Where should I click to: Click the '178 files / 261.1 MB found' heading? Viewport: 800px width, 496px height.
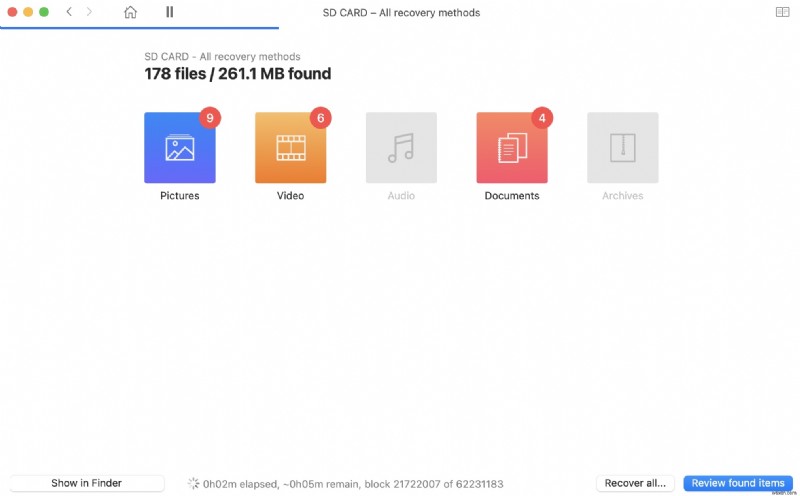point(238,73)
